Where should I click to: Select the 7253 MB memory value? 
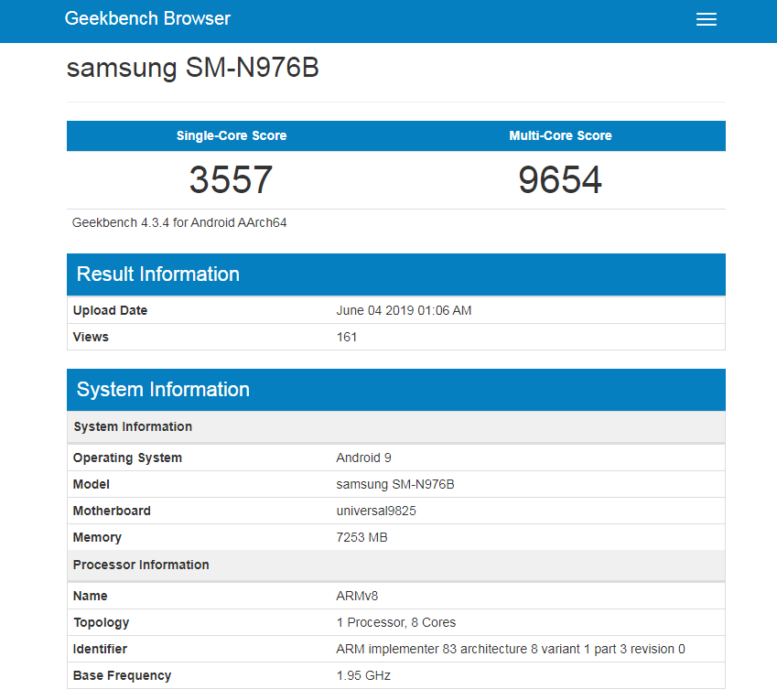362,537
